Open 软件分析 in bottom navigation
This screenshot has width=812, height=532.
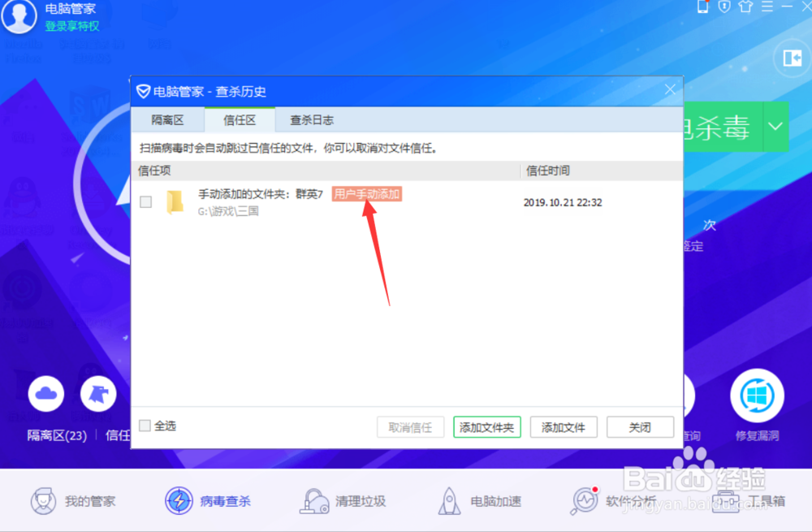point(613,501)
